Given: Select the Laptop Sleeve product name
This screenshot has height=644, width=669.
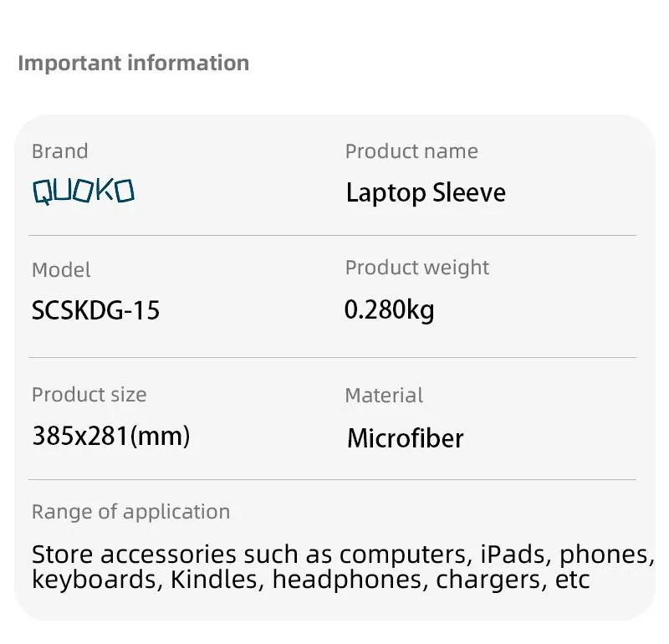Looking at the screenshot, I should pyautogui.click(x=426, y=193).
